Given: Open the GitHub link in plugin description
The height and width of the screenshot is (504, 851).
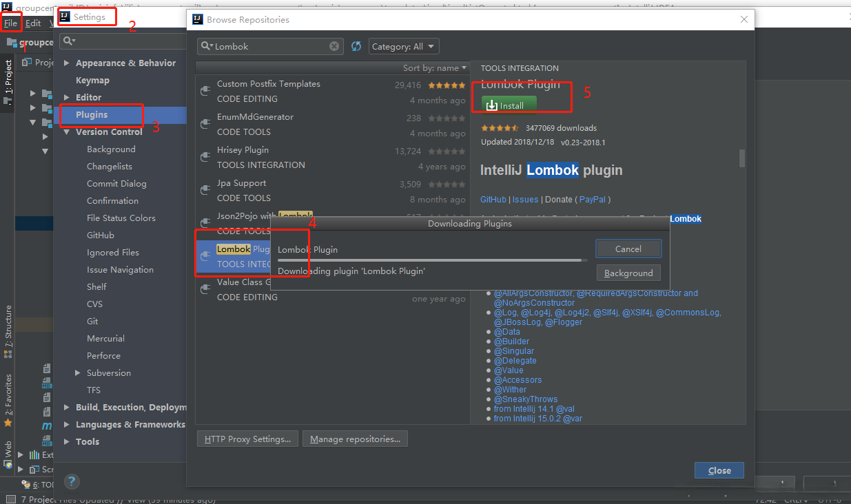Looking at the screenshot, I should coord(493,199).
